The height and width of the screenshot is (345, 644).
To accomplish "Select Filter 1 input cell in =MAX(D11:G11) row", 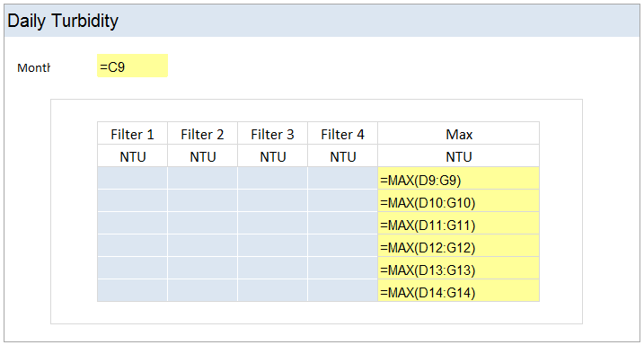I will [132, 223].
